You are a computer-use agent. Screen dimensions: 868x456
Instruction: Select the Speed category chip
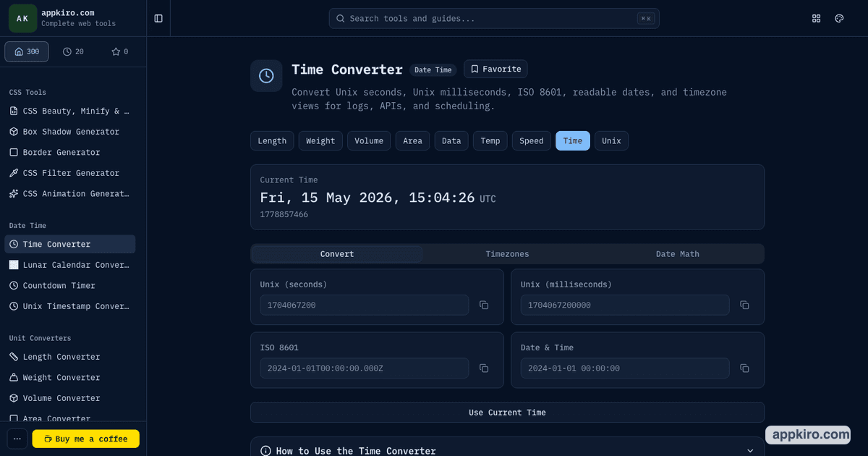click(532, 140)
